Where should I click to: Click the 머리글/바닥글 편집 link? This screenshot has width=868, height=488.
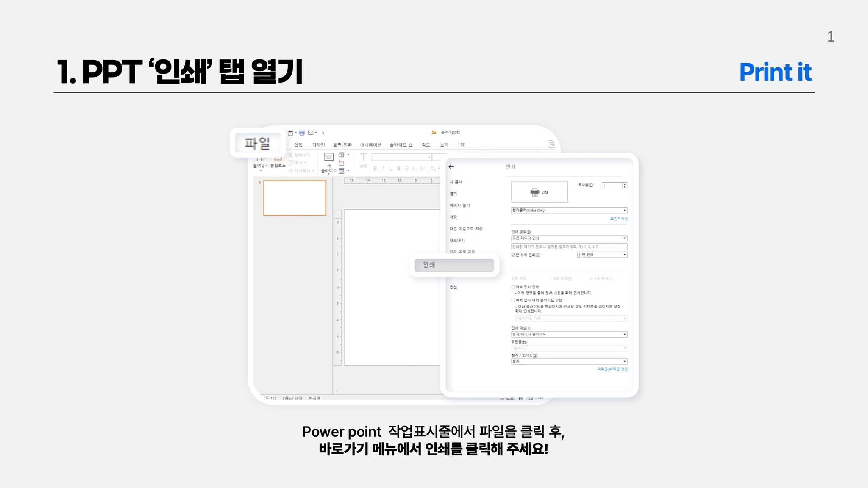coord(612,369)
